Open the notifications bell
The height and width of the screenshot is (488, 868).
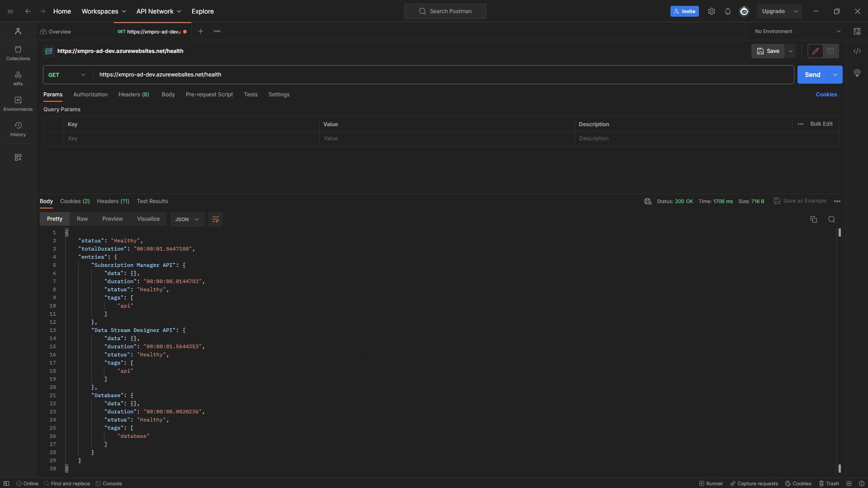728,11
